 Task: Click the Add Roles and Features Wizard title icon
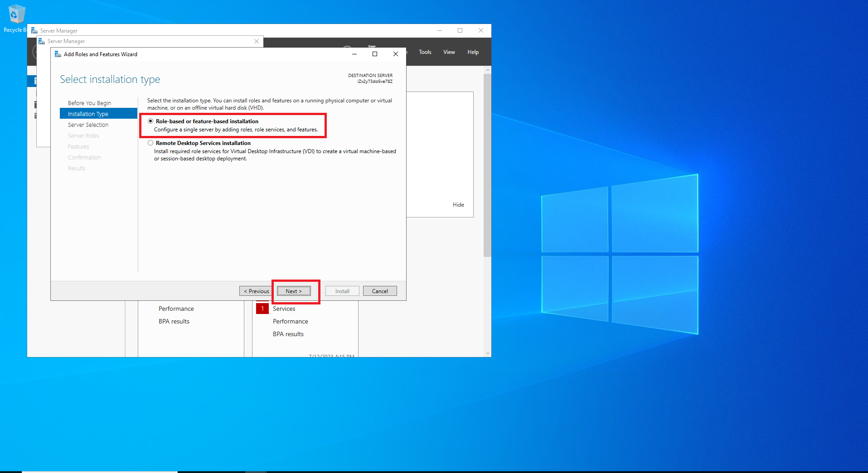[x=58, y=54]
